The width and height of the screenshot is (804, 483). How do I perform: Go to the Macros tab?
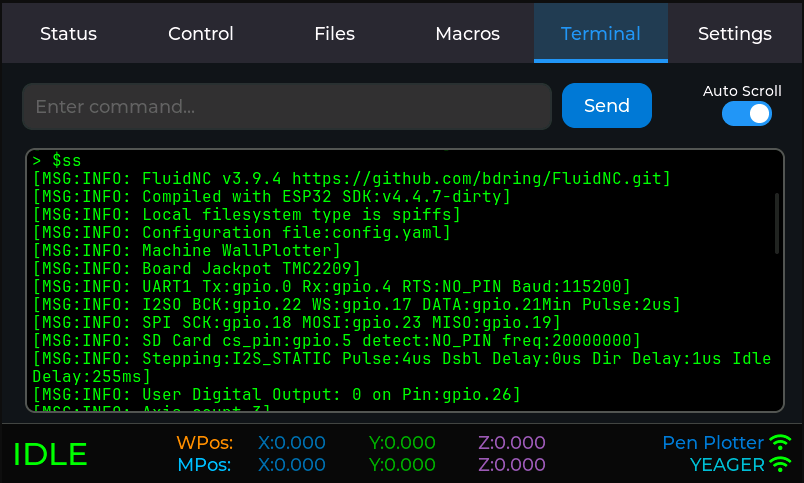(x=467, y=34)
